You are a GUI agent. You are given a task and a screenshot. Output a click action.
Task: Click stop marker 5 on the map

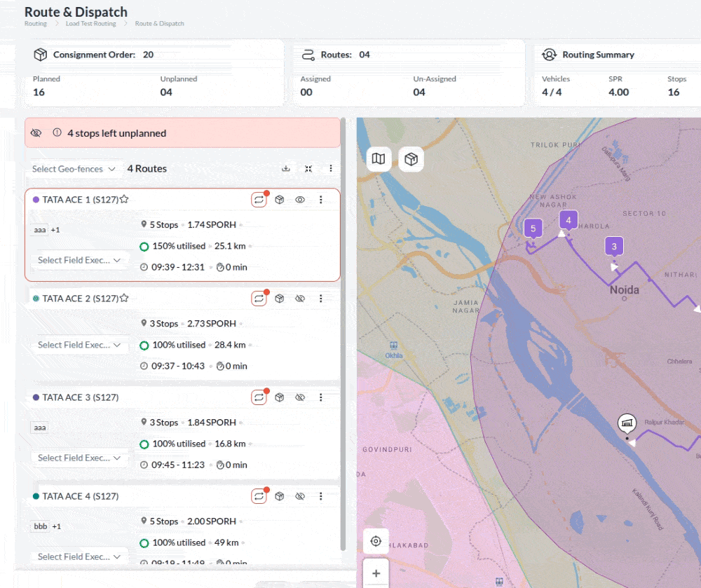pyautogui.click(x=533, y=228)
